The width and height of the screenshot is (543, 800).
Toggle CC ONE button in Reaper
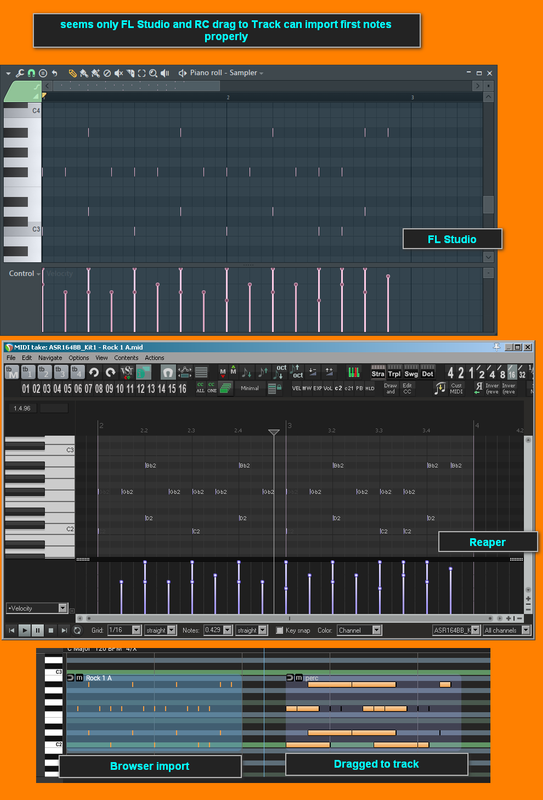coord(212,388)
